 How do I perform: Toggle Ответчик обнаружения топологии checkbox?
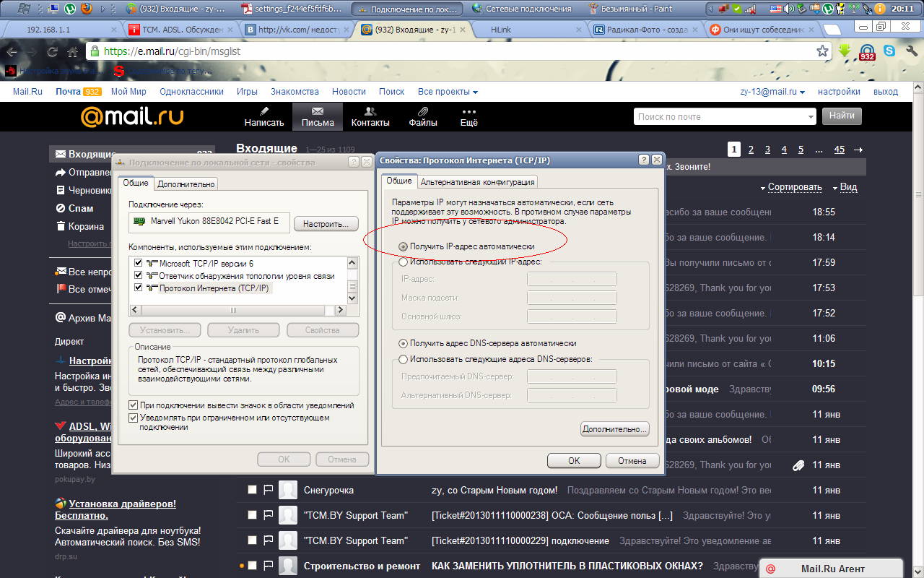coord(139,275)
